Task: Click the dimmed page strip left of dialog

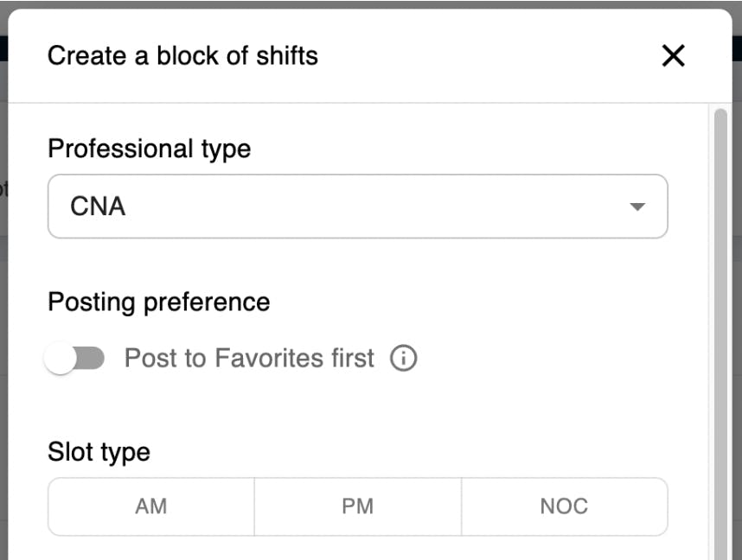Action: [3, 346]
